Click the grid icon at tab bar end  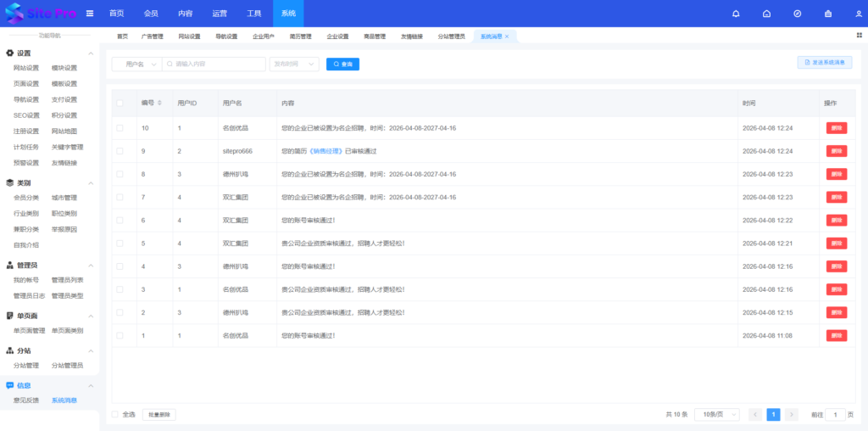tap(860, 35)
